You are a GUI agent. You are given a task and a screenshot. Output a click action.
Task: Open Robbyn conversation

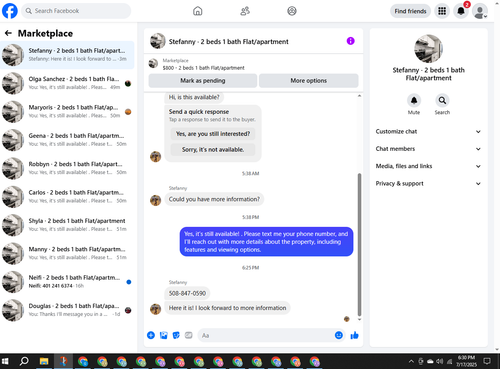[67, 168]
